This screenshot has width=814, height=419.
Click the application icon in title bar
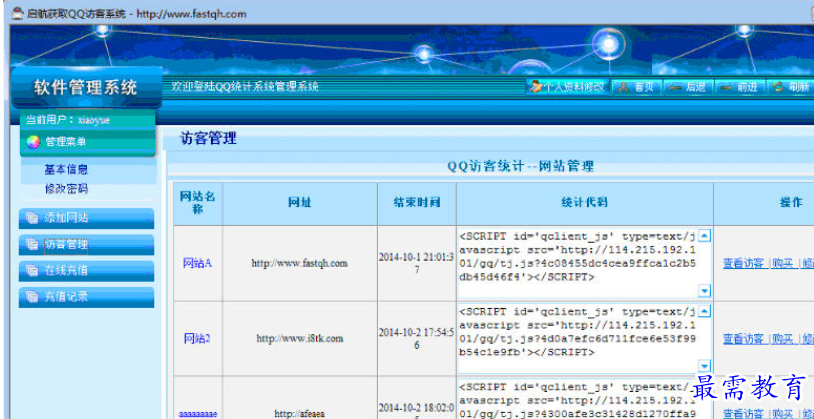point(18,13)
